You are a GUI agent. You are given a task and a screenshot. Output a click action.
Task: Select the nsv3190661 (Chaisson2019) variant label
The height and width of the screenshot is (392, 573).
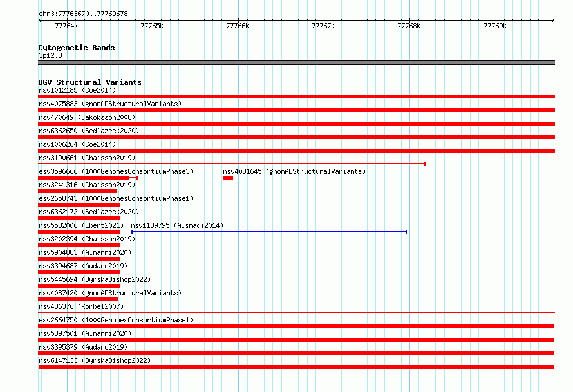(87, 158)
